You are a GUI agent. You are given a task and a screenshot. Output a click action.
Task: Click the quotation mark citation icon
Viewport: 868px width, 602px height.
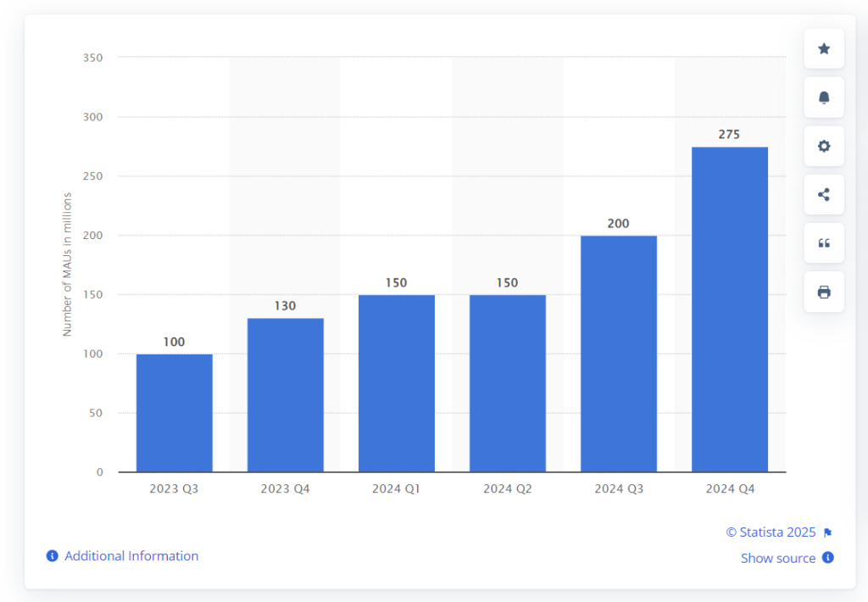tap(823, 243)
